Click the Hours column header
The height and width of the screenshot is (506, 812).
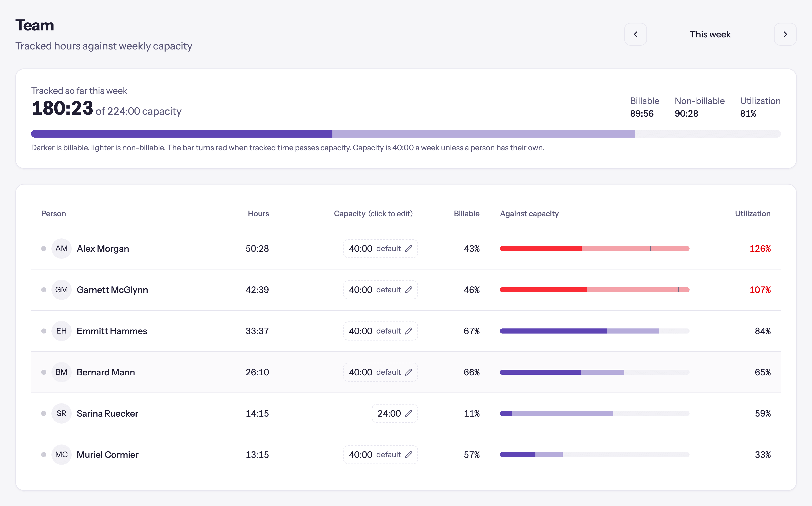[x=258, y=213]
